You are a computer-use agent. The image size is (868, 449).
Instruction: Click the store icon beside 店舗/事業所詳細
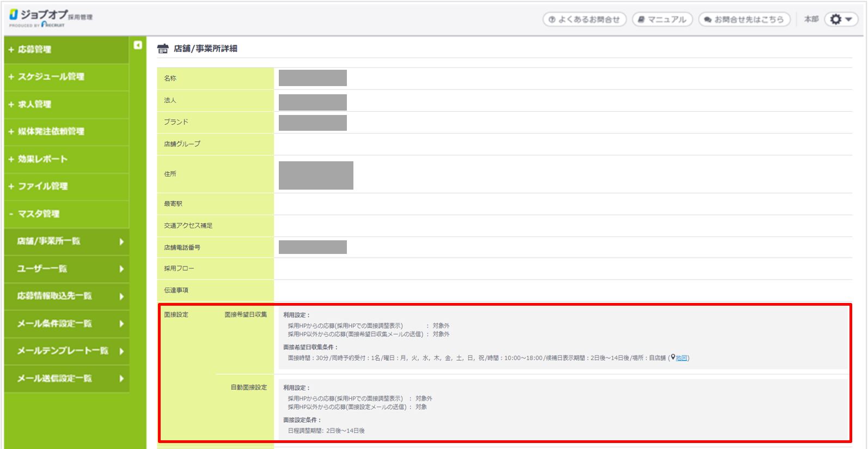pyautogui.click(x=163, y=49)
